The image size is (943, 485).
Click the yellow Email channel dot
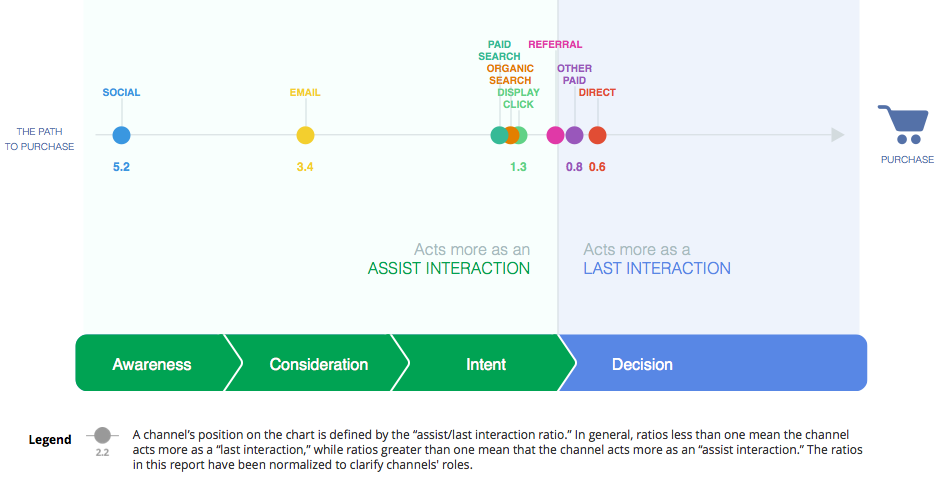(x=305, y=136)
